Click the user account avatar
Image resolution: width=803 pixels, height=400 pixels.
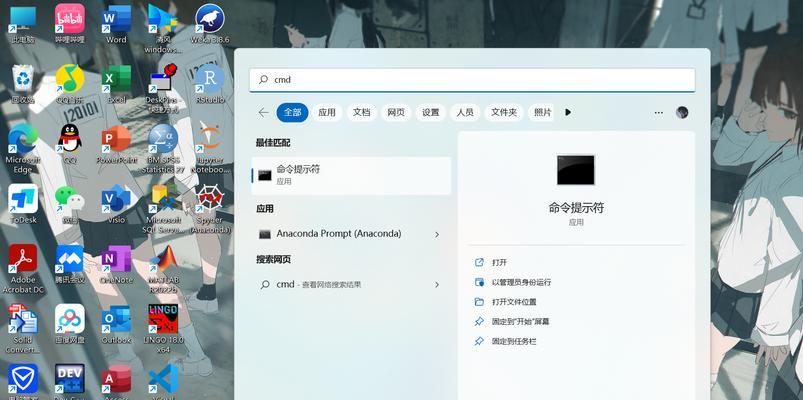click(682, 112)
